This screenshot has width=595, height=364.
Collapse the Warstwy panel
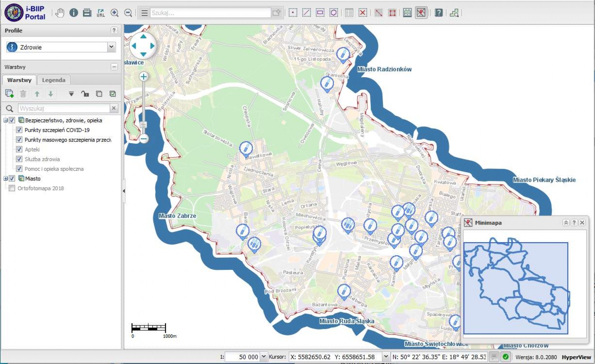tap(114, 67)
